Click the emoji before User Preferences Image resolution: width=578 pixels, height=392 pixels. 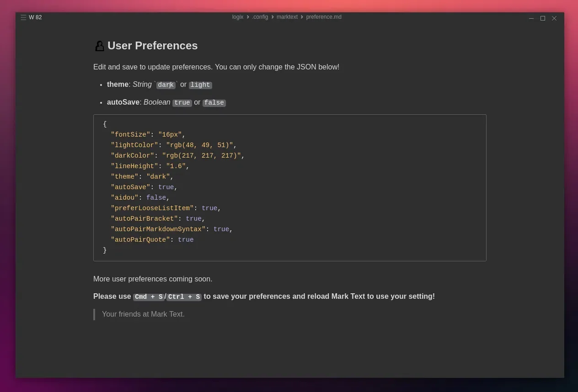(x=99, y=46)
